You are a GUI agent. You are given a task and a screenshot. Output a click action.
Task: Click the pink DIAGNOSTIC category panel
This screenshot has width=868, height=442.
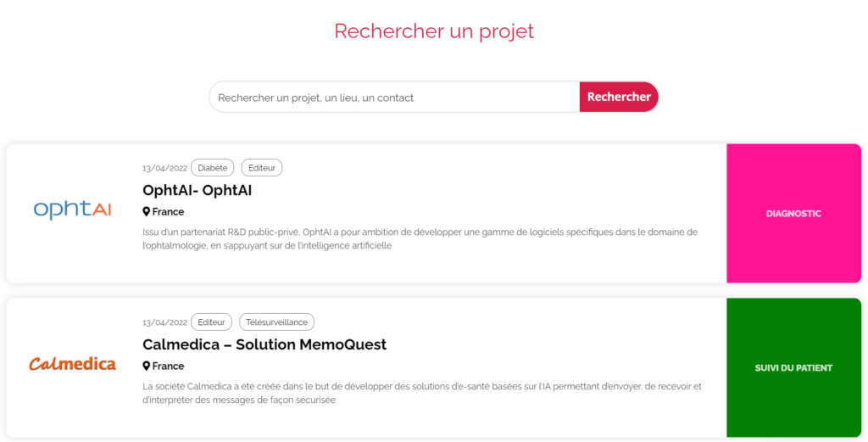(x=793, y=213)
